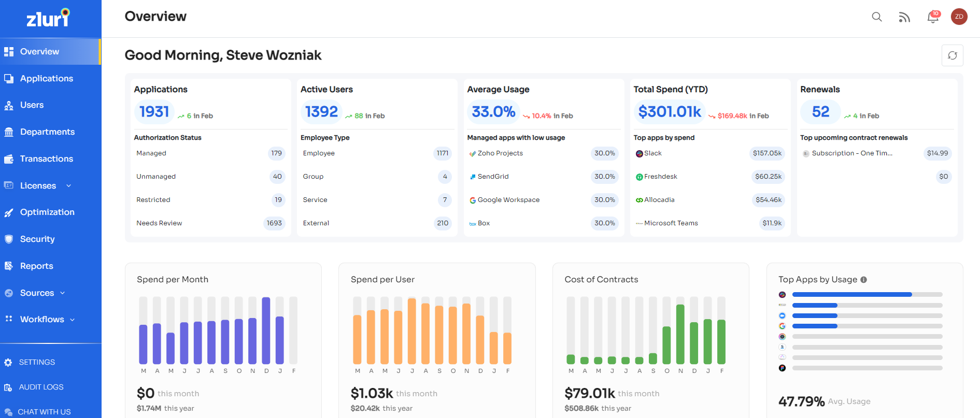Image resolution: width=980 pixels, height=418 pixels.
Task: Click the Licenses sidebar icon
Action: 9,185
